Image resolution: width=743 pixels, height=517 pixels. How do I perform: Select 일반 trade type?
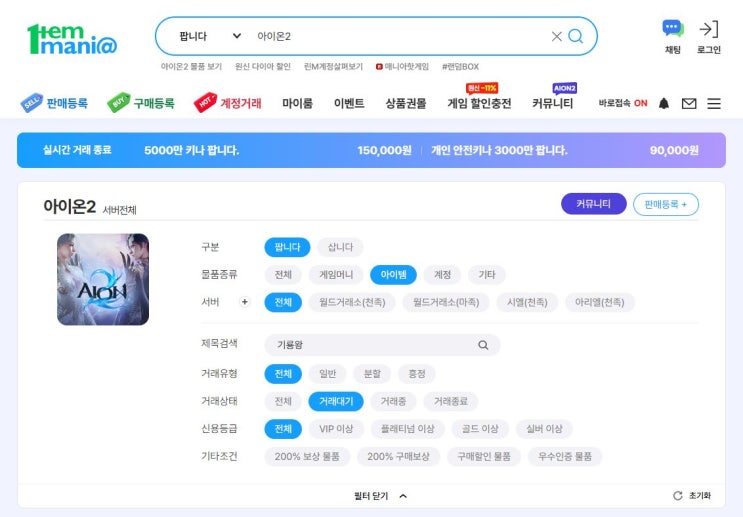point(327,373)
